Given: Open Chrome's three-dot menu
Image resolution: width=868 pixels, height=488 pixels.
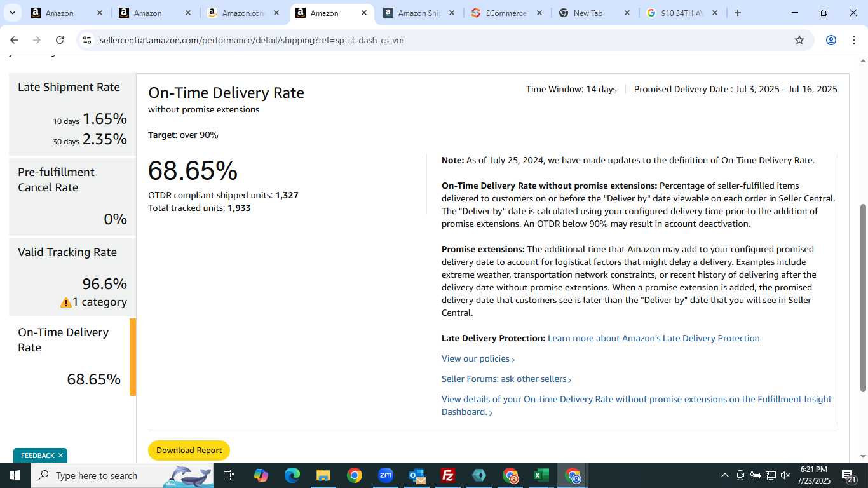Looking at the screenshot, I should [853, 40].
